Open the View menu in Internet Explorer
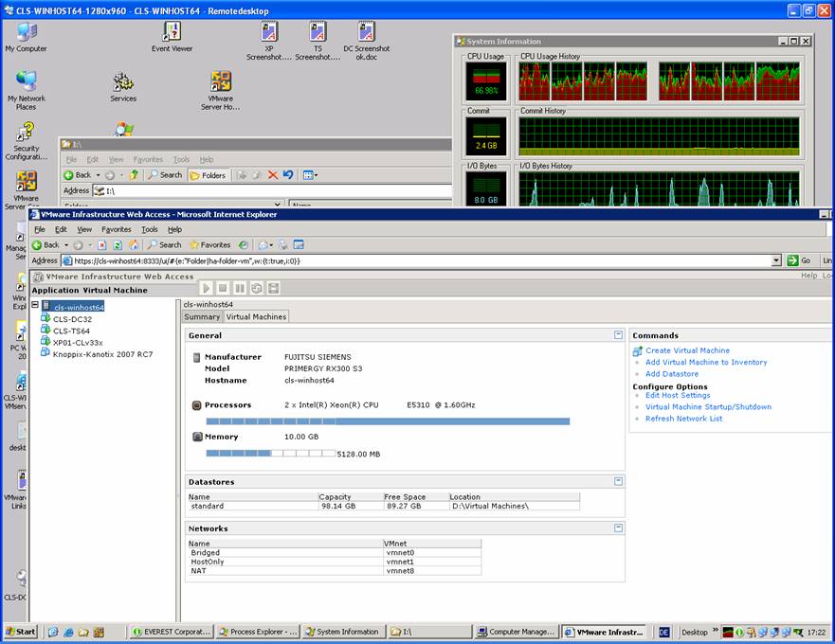This screenshot has height=644, width=835. click(84, 229)
